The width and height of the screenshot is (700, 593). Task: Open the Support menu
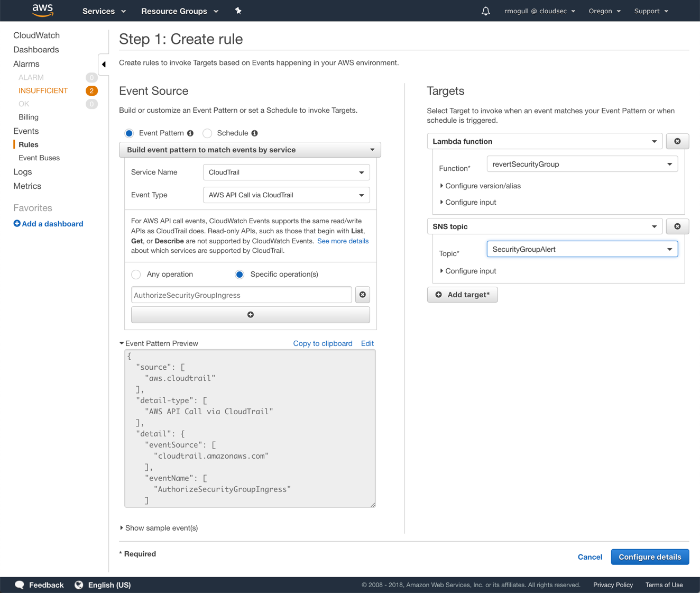point(651,11)
